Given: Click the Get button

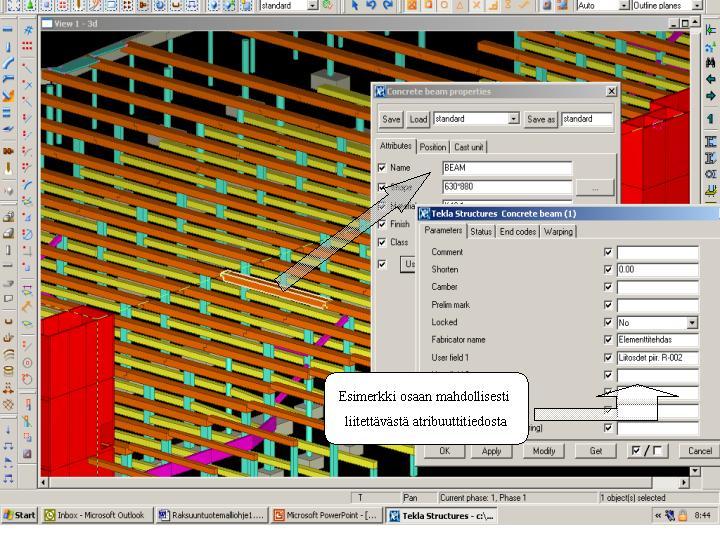Looking at the screenshot, I should tap(596, 451).
